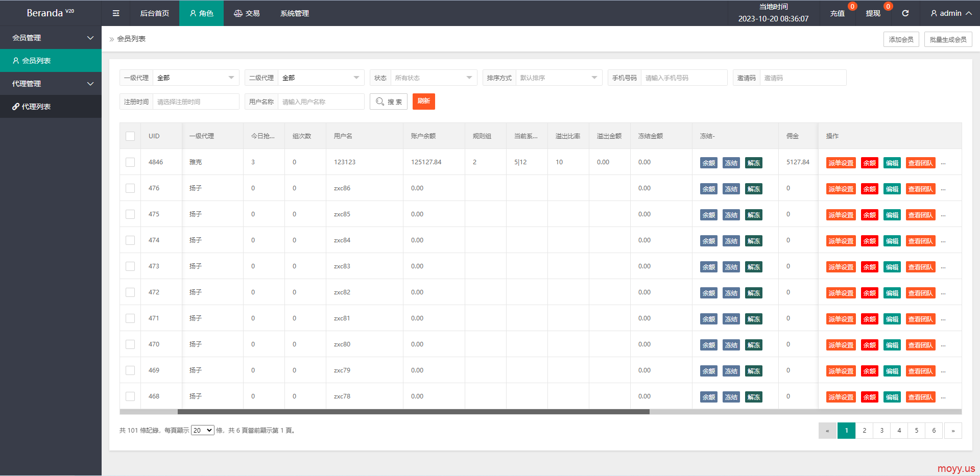980x476 pixels.
Task: Click 解冻 button for user zxc83
Action: tap(754, 267)
